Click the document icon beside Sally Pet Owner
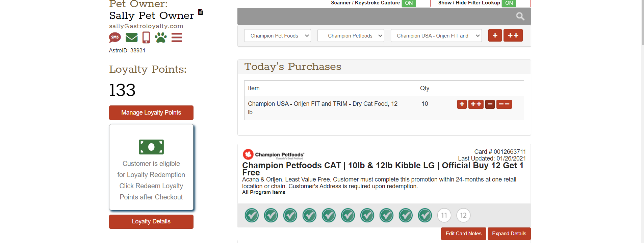The height and width of the screenshot is (243, 644). point(201,12)
